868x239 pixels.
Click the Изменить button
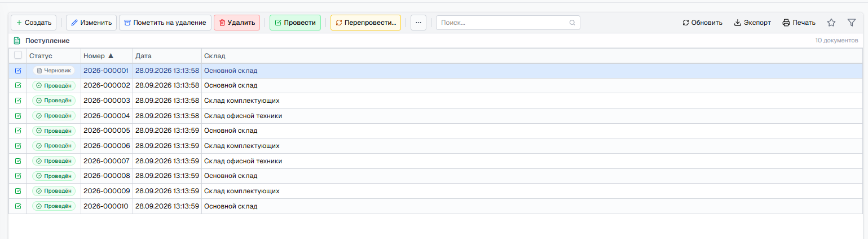(x=91, y=23)
